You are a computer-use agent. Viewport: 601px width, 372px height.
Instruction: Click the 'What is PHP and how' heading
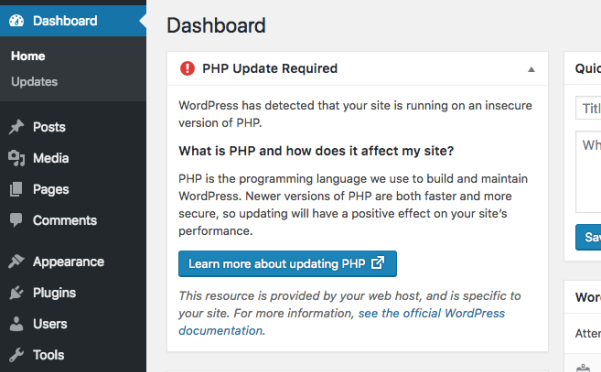[x=316, y=151]
